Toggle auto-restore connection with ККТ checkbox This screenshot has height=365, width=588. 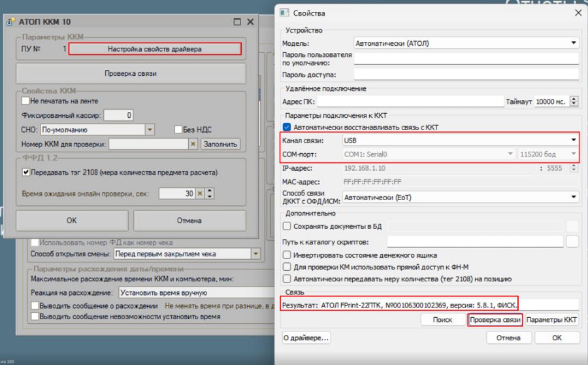(x=287, y=128)
